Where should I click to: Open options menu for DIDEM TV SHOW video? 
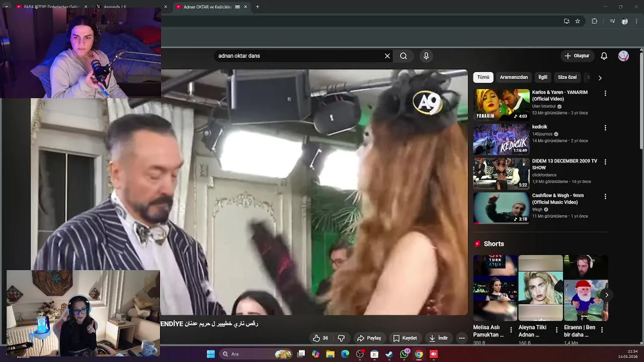tap(605, 162)
